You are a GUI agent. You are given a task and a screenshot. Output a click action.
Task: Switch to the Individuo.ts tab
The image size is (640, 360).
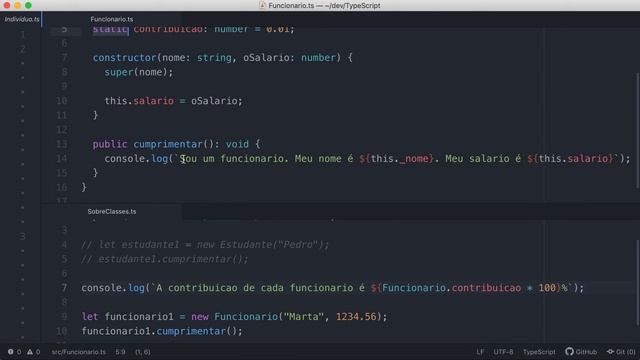click(x=22, y=19)
